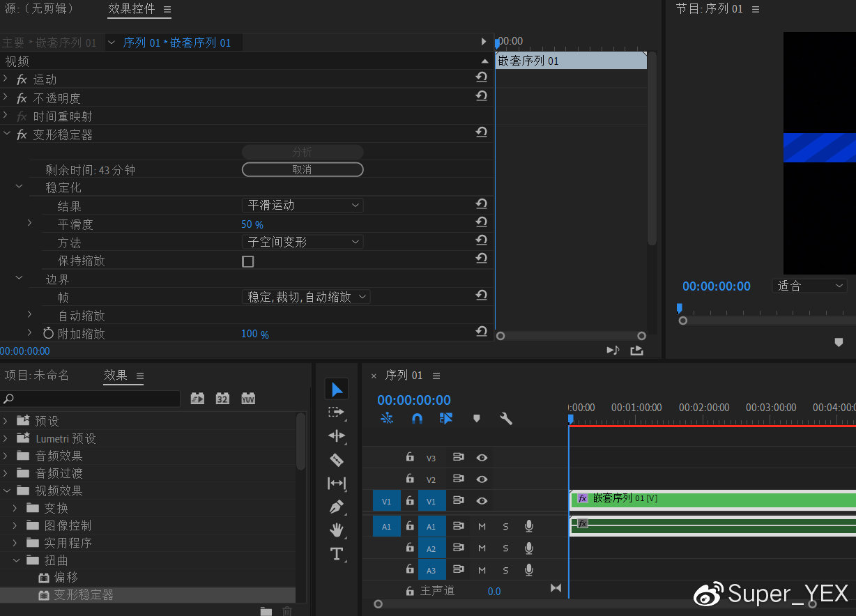Click the 取消 button to stop analysis

coord(303,170)
